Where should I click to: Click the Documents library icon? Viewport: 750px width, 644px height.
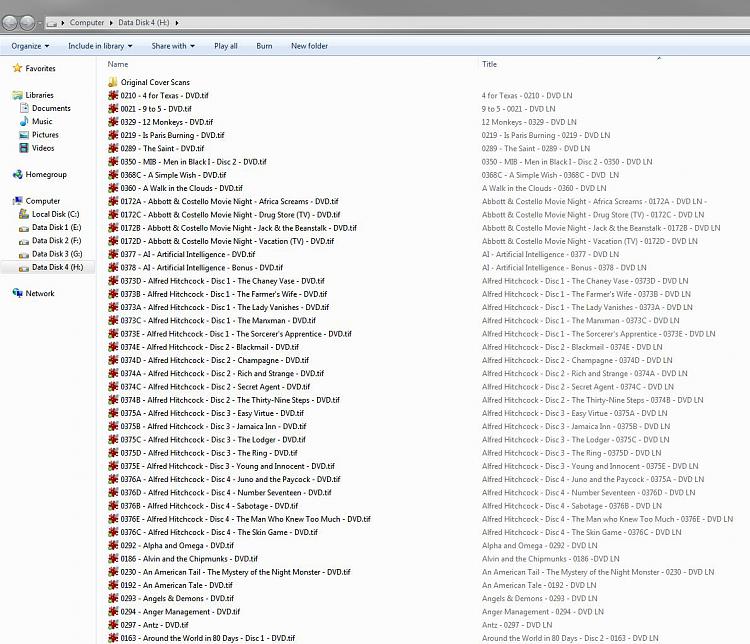coord(24,108)
